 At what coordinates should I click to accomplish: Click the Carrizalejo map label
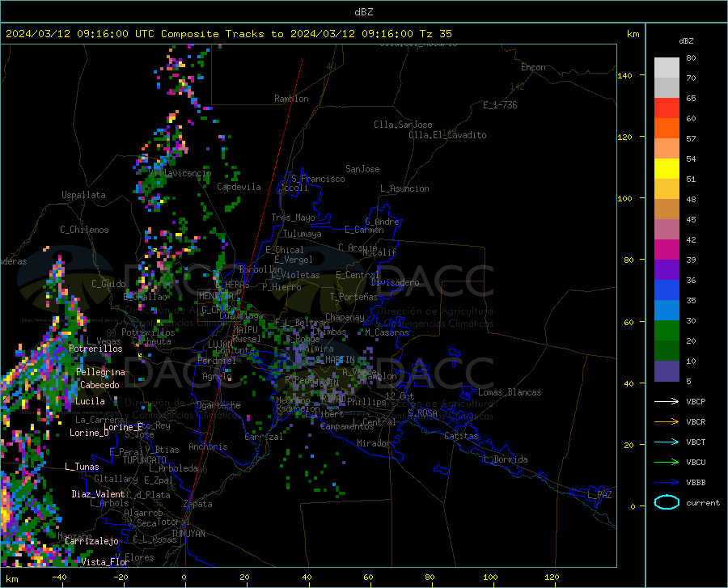point(91,541)
